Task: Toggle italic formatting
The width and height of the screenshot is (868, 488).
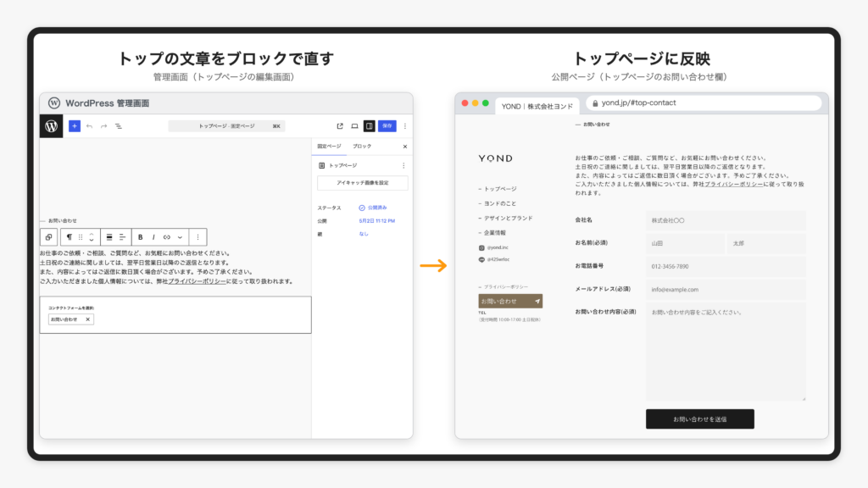Action: 153,237
